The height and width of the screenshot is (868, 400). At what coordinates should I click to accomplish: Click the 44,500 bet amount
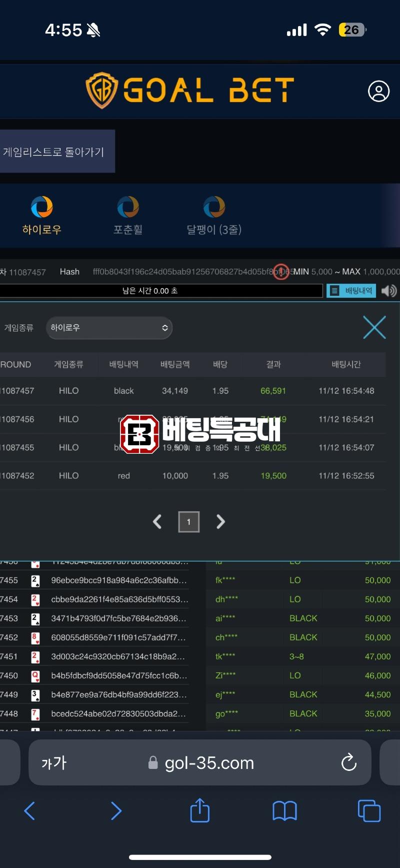coord(377,694)
